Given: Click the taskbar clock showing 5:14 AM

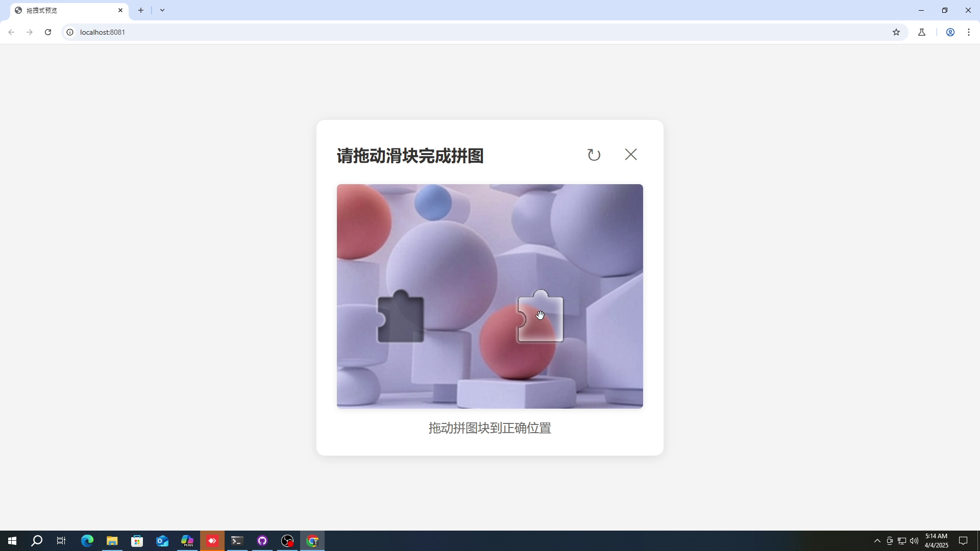Looking at the screenshot, I should click(x=936, y=541).
